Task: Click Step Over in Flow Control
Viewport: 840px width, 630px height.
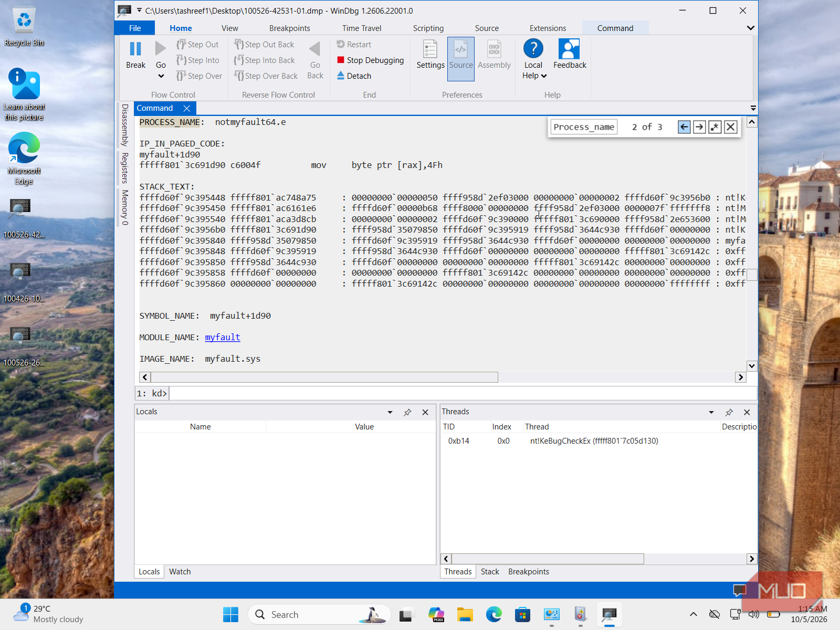Action: (x=199, y=76)
